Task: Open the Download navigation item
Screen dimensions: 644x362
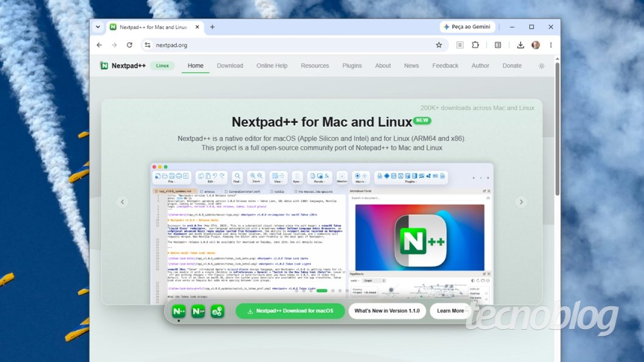Action: coord(230,66)
